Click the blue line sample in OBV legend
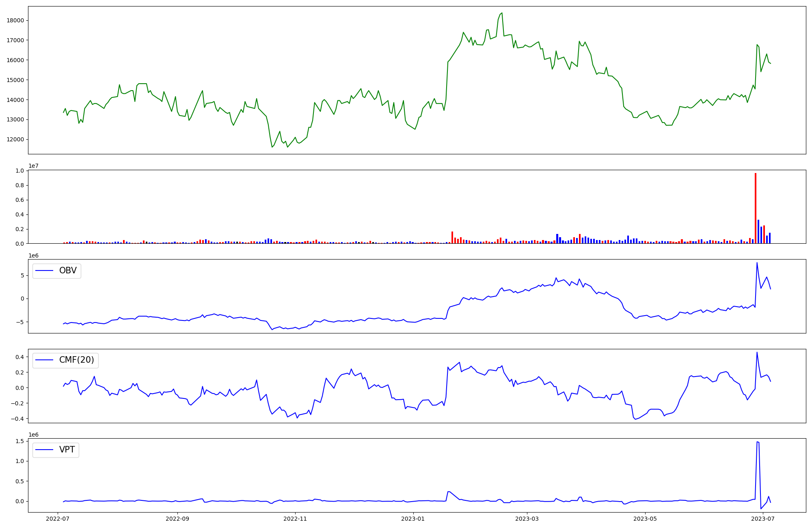This screenshot has width=812, height=528. pyautogui.click(x=45, y=271)
